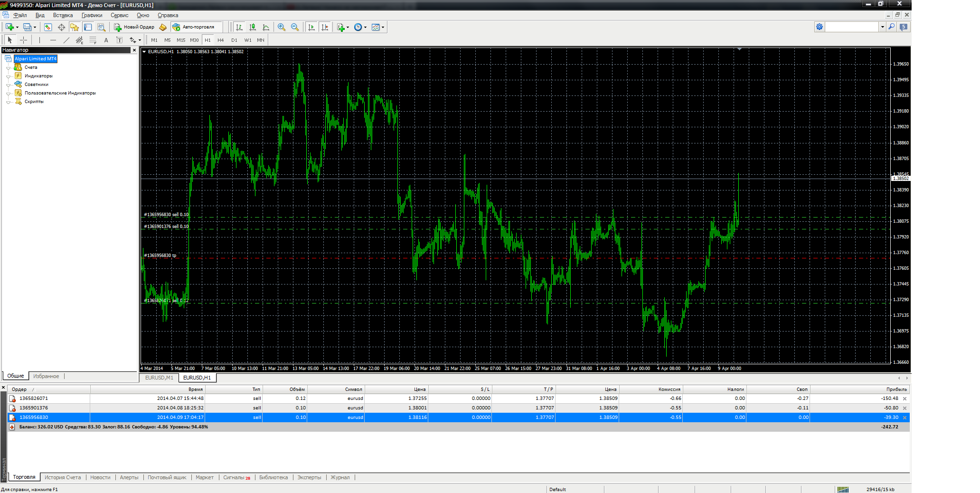Open the chart templates icon
The image size is (980, 493).
376,27
